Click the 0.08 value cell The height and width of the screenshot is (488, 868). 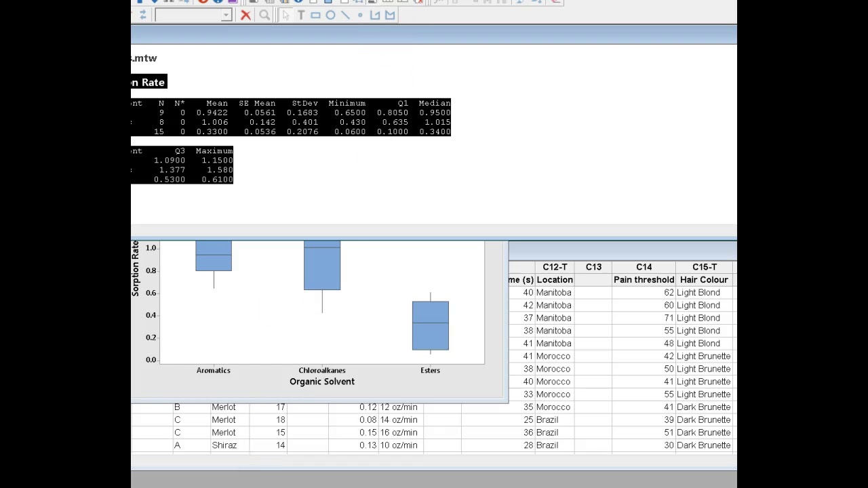pos(353,420)
